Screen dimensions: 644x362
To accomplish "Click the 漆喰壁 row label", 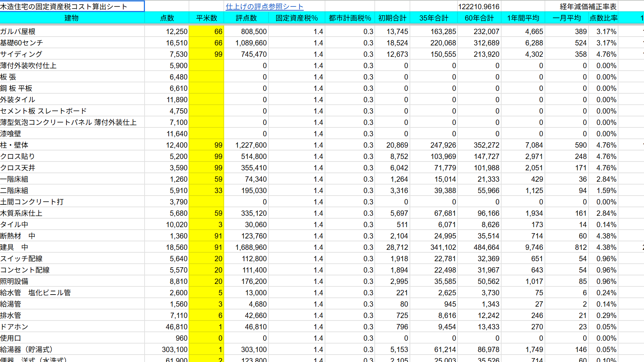I will tap(11, 134).
